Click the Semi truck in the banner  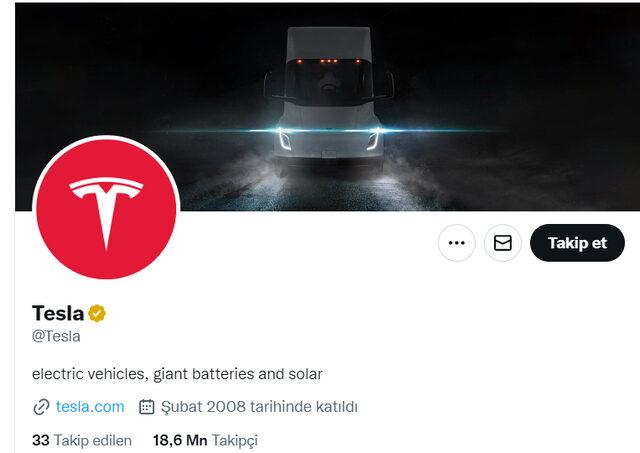pos(329,100)
